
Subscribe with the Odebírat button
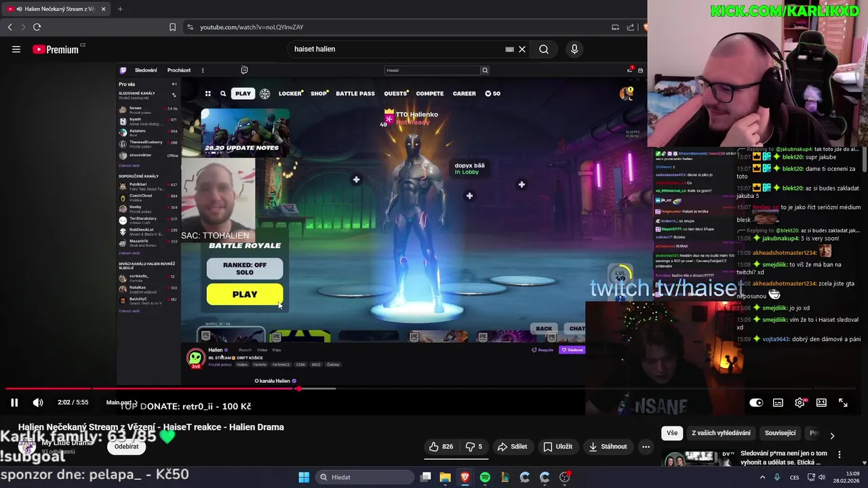click(x=127, y=447)
